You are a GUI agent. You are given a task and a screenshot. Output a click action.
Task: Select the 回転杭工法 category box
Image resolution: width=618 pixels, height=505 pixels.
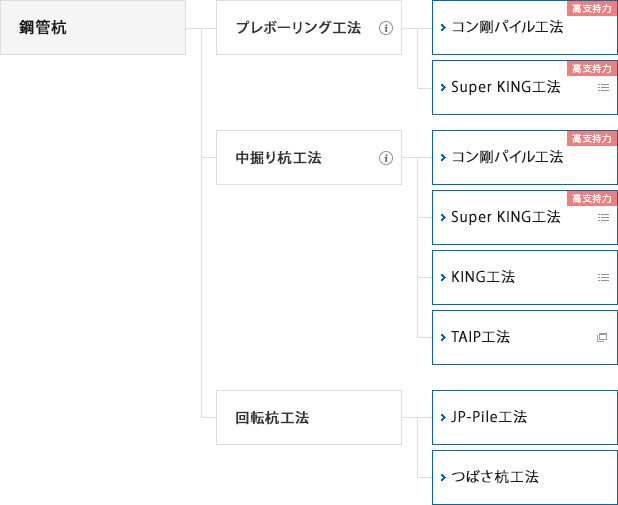(309, 417)
